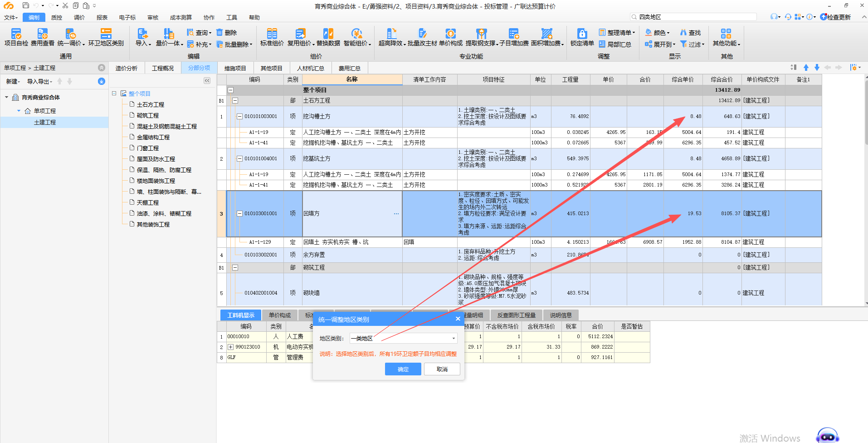Screen dimensions: 868x443
Task: Collapse the 010101003001 挖沟槽土方 row
Action: point(239,116)
